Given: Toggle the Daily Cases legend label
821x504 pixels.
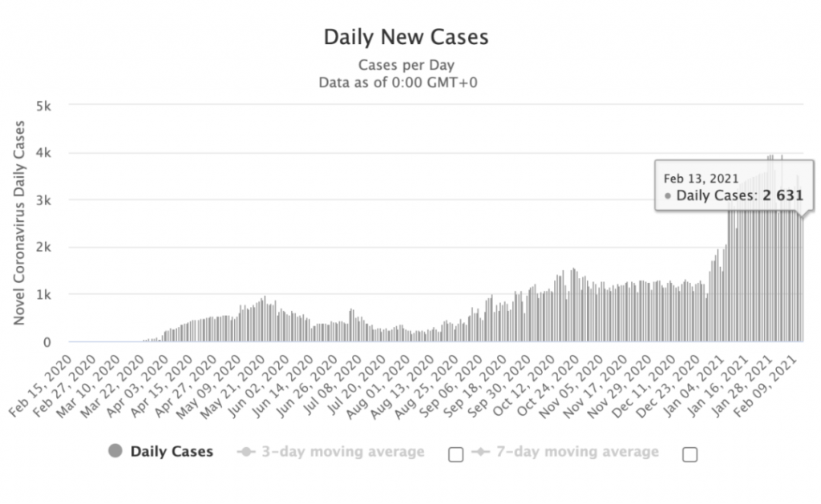Looking at the screenshot, I should tap(172, 451).
